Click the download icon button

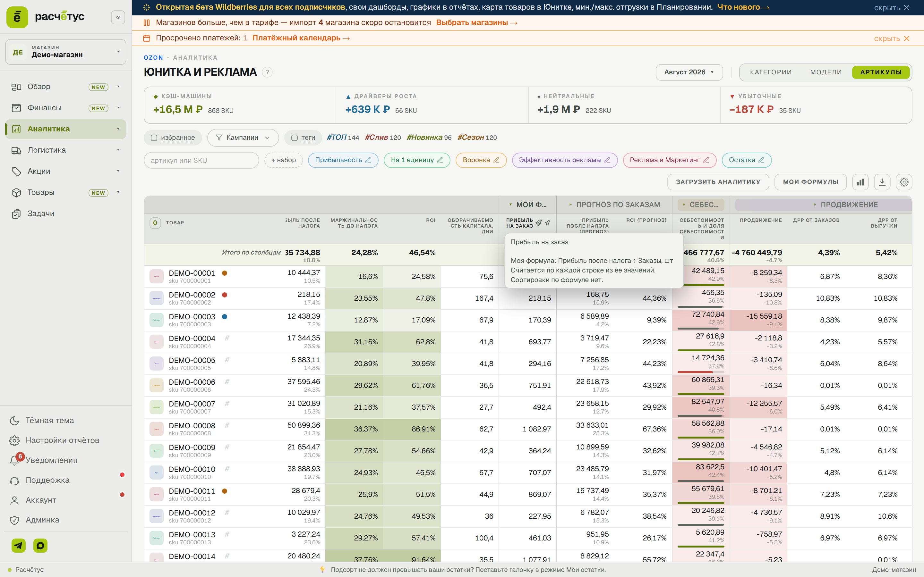882,182
